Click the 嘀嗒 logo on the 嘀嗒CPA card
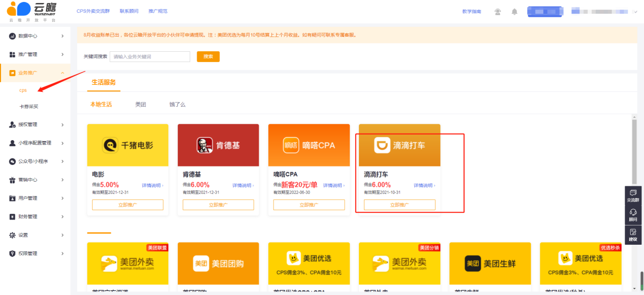 [x=290, y=145]
